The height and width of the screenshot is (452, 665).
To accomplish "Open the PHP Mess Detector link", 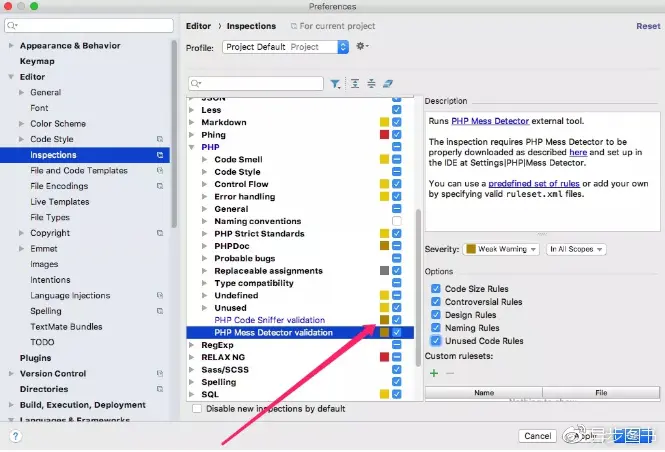I will [x=490, y=121].
